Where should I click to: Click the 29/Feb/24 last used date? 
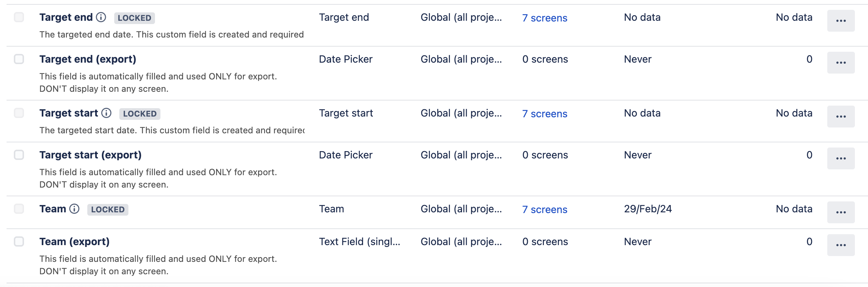coord(648,209)
